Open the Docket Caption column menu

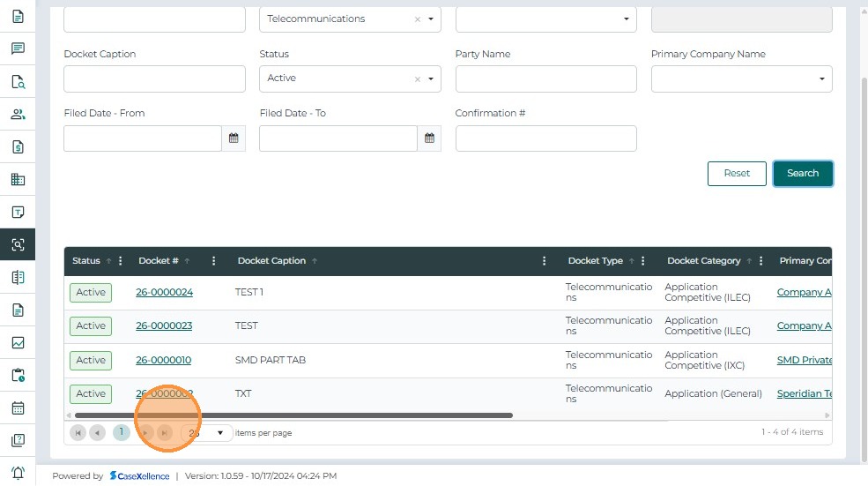(x=545, y=261)
